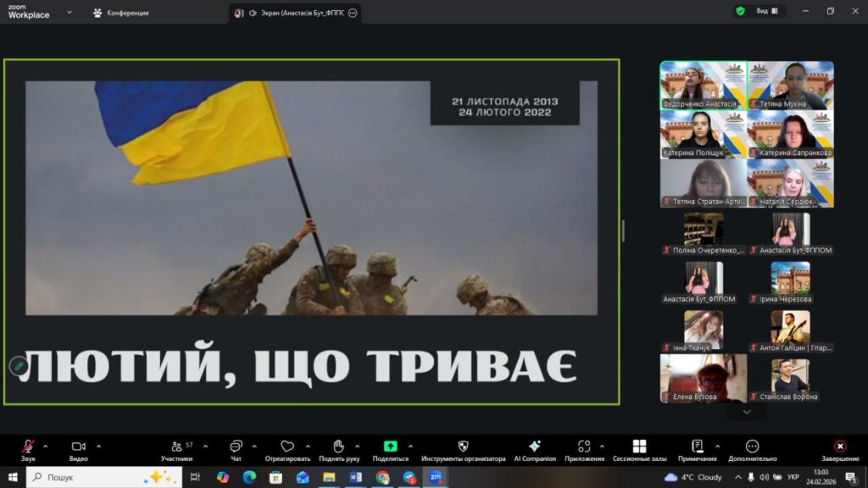Screen dimensions: 868x488
Task: Open Сессионные залы breakout rooms
Action: (x=639, y=446)
